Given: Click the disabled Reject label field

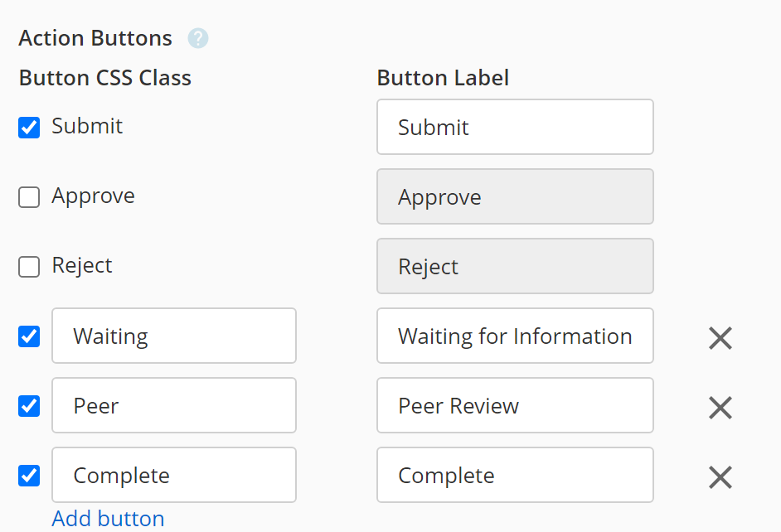Looking at the screenshot, I should (515, 266).
